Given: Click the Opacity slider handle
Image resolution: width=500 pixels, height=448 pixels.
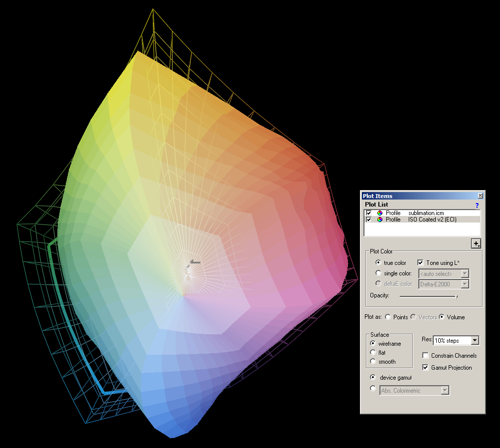Looking at the screenshot, I should pyautogui.click(x=457, y=297).
